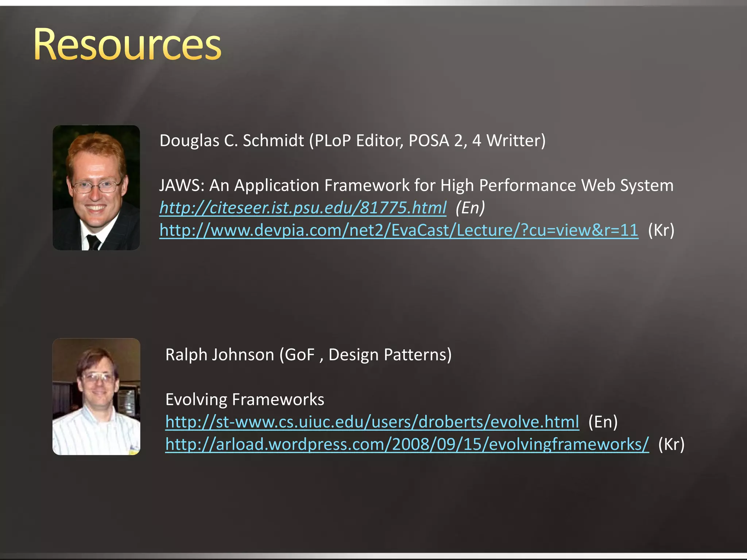Click the 'PLoP Editor' text in parentheses
747x560 pixels.
tap(358, 141)
